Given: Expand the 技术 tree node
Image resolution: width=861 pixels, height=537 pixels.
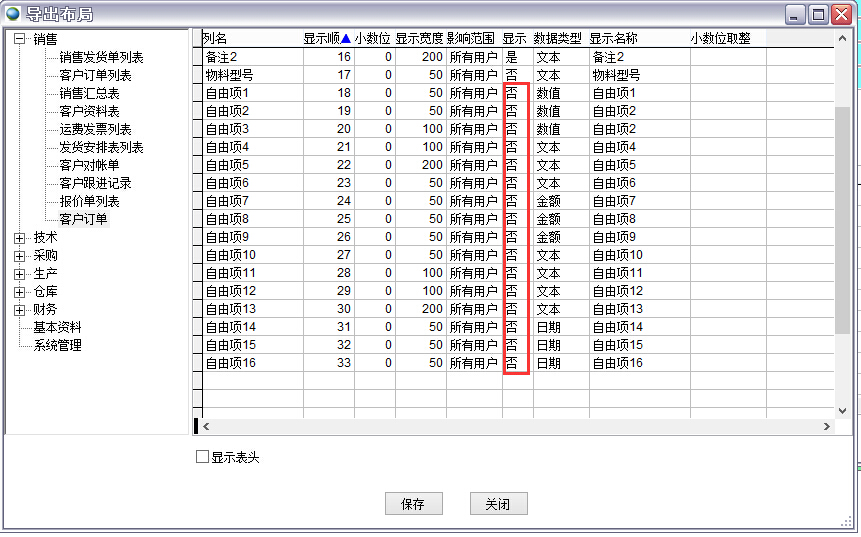Looking at the screenshot, I should pos(19,238).
